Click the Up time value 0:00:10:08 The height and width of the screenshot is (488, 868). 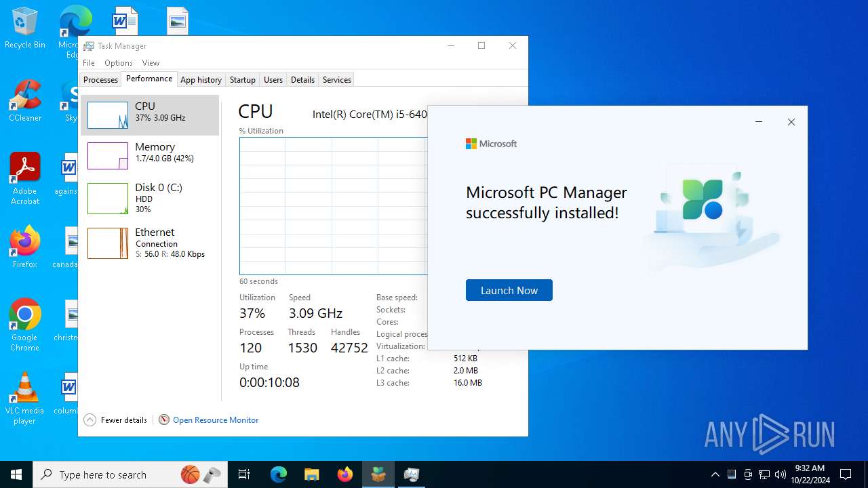(269, 382)
